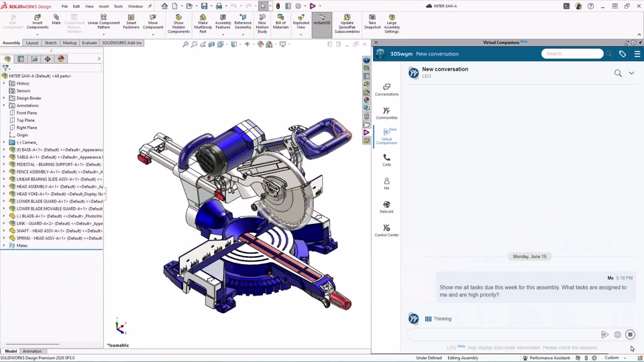Select the Mate tool
Viewport: 644px width, 362px height.
tap(56, 19)
